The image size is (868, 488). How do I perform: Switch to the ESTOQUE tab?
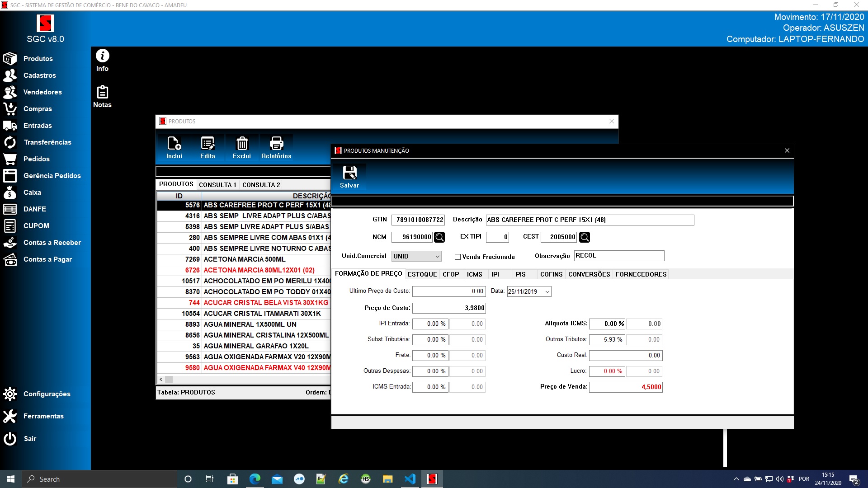(x=422, y=274)
